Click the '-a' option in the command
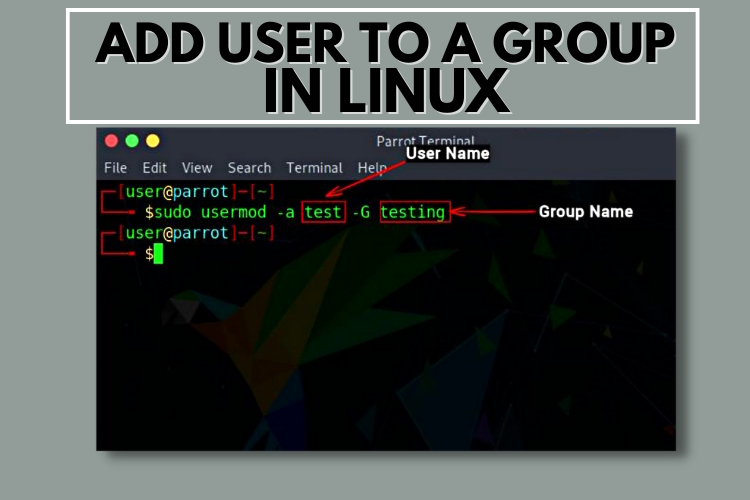This screenshot has width=750, height=500. [286, 212]
